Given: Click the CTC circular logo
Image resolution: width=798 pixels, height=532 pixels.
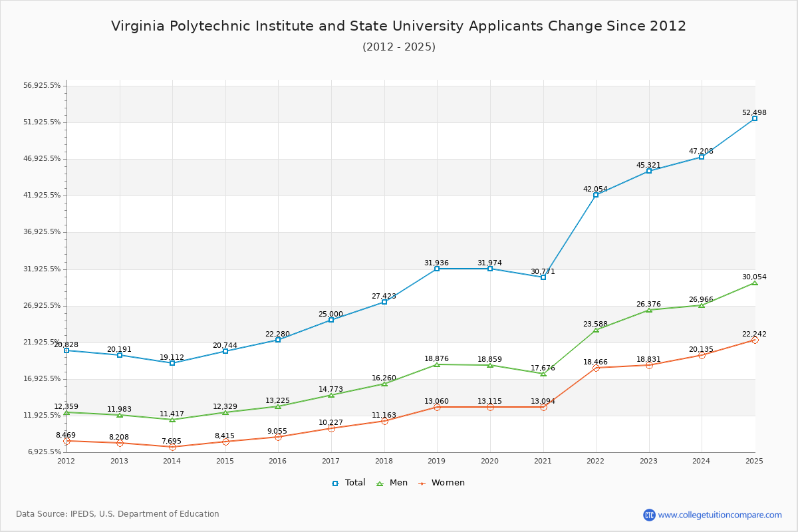Looking at the screenshot, I should pos(649,513).
